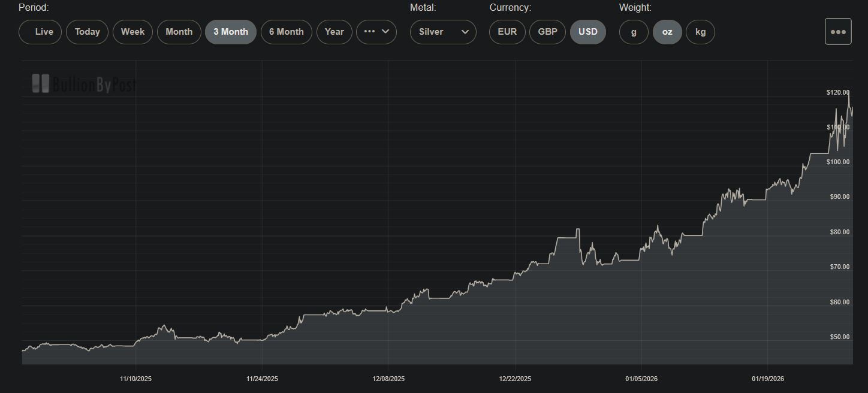Screen dimensions: 868x393
Task: Select the Live period
Action: 40,32
